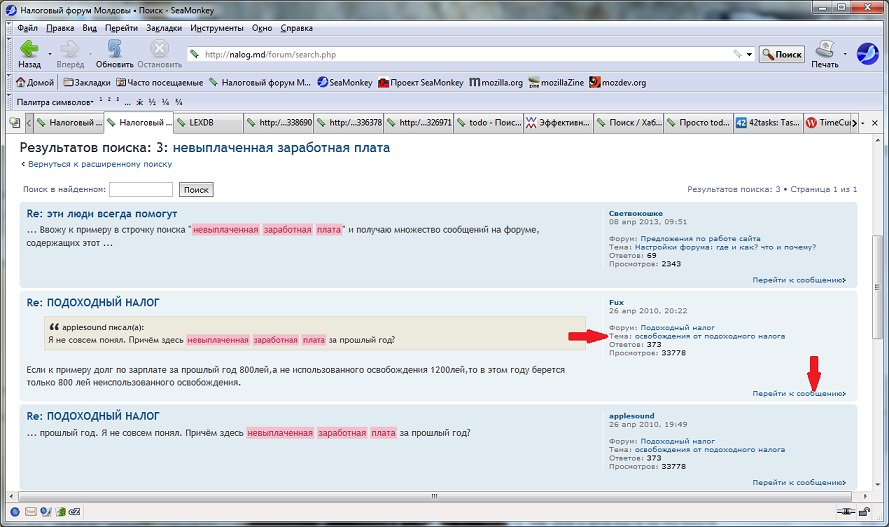Switch to the LEXDB tab
Viewport: 889px width, 527px height.
208,122
